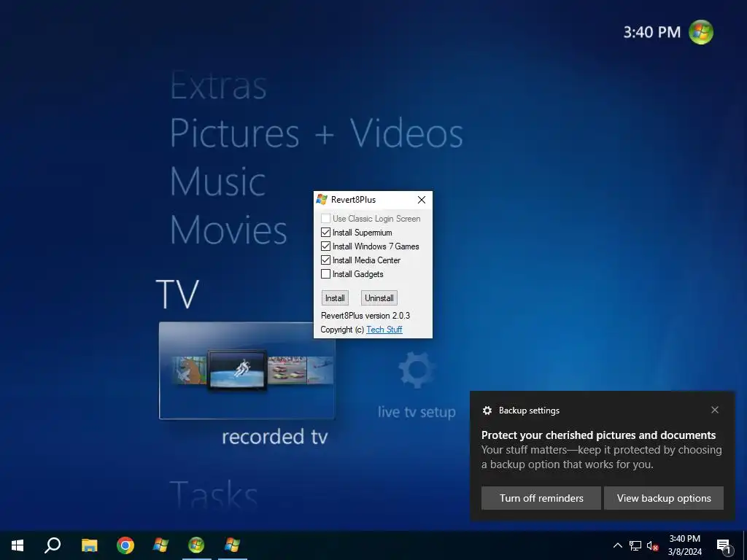Launch Chrome from the taskbar
The image size is (747, 560).
[125, 545]
